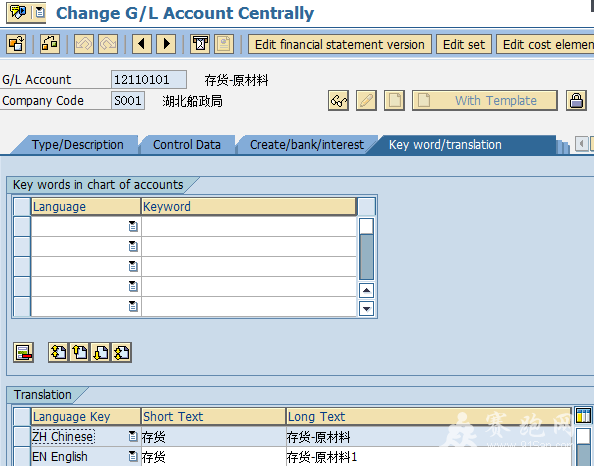594x466 pixels.
Task: Select the ZH Chinese translation row selector
Action: tap(22, 437)
